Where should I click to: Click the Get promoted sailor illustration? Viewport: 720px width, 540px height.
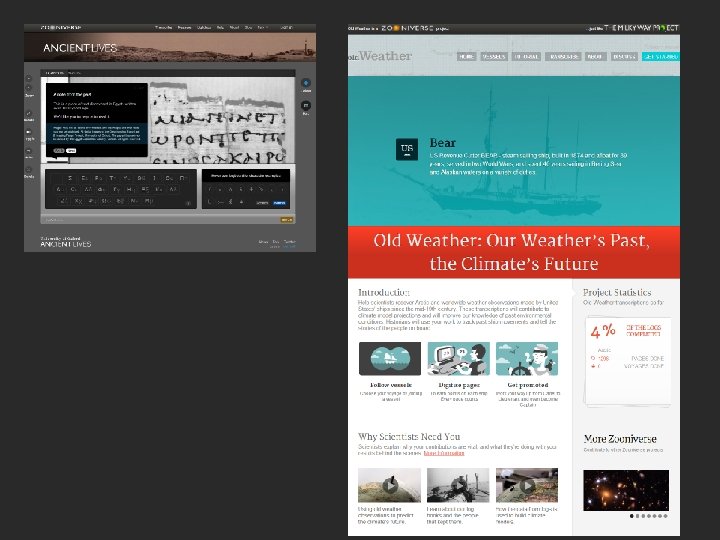pos(527,359)
